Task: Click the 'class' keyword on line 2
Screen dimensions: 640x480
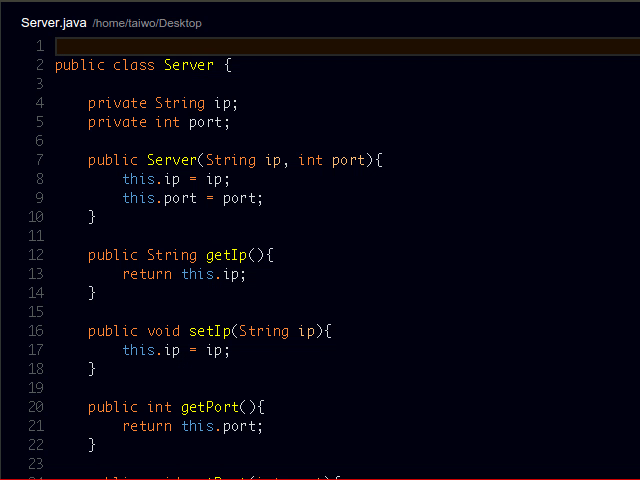Action: coord(134,65)
